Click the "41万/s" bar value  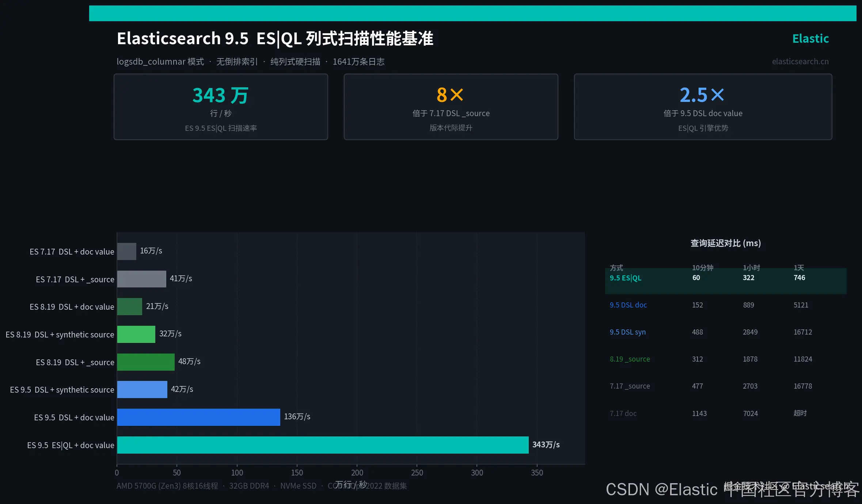point(181,279)
